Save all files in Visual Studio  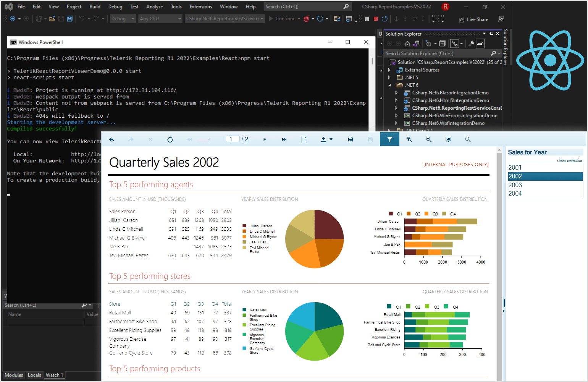[x=70, y=19]
